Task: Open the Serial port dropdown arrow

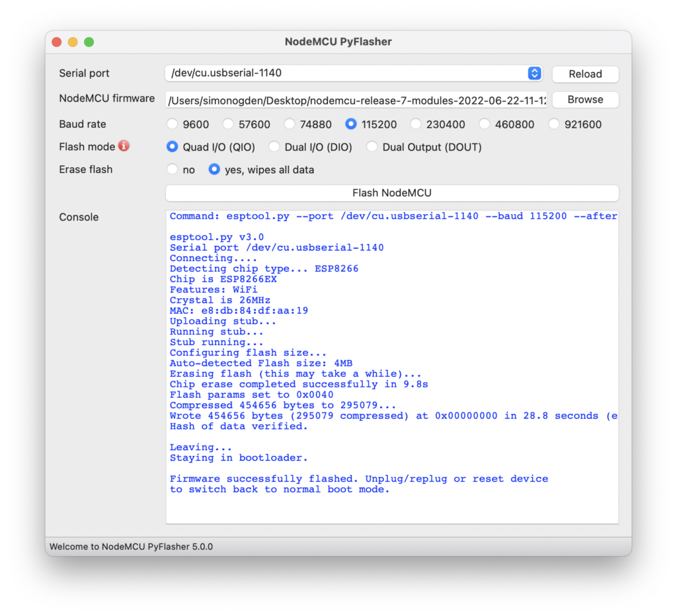Action: [534, 73]
